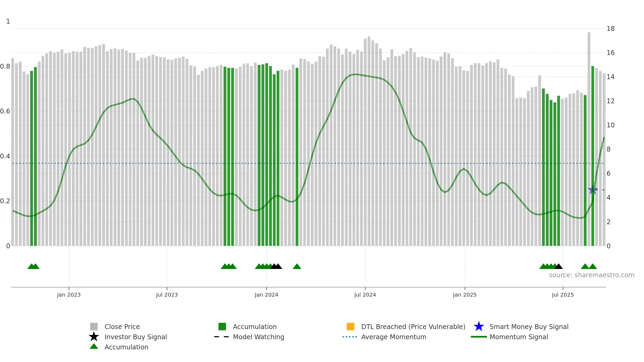Click the lone green triangle after Jan 2024

tap(297, 266)
